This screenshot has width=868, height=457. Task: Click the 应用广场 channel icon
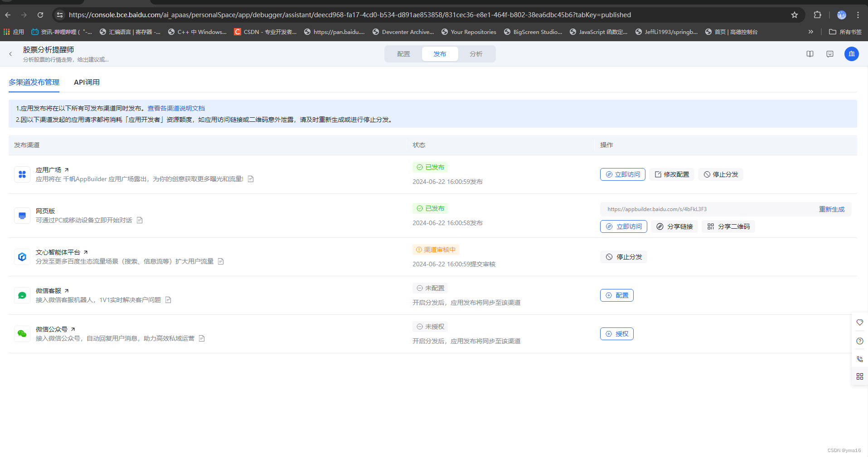22,174
